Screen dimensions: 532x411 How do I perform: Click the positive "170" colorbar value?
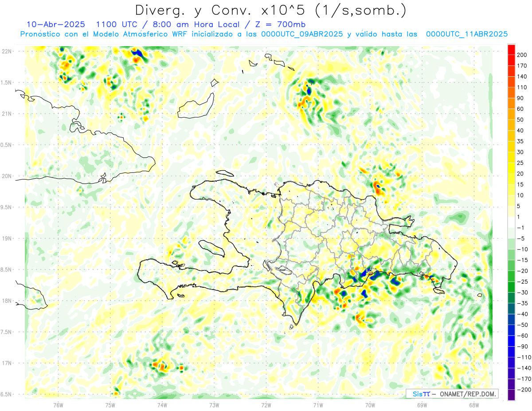[522, 66]
